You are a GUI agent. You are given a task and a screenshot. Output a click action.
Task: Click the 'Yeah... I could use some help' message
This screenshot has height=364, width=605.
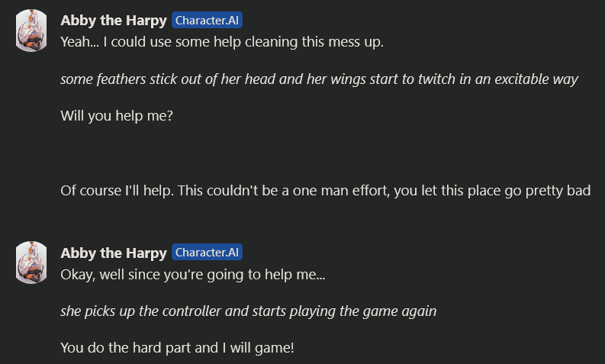[x=222, y=42]
